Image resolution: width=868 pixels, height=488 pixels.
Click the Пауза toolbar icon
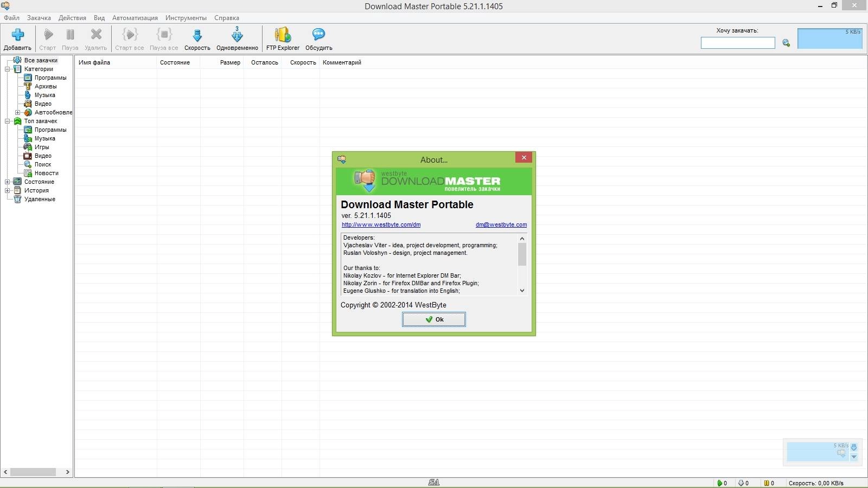[70, 35]
